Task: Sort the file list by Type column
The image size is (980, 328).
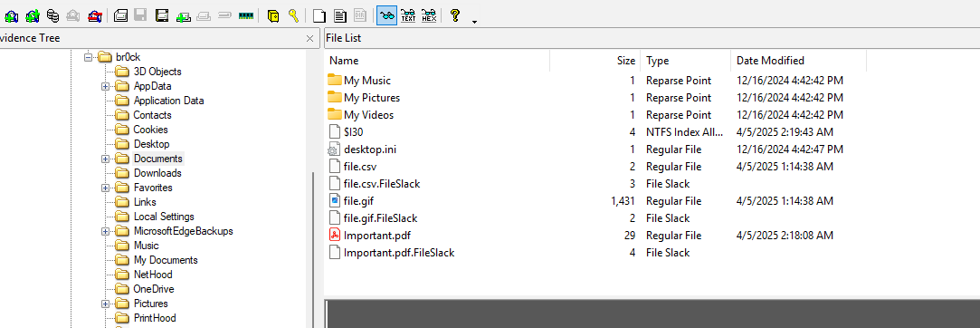Action: pos(685,61)
